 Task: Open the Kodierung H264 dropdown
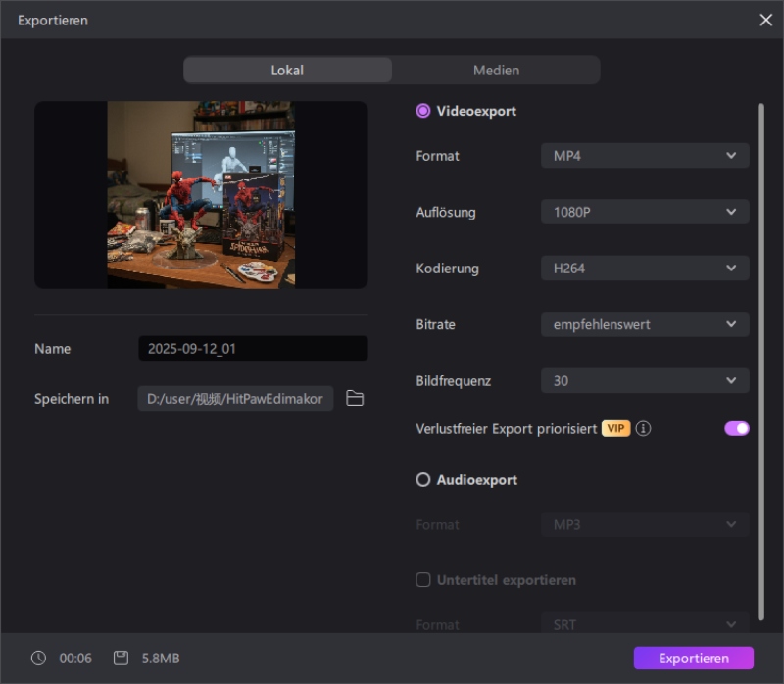pyautogui.click(x=645, y=268)
